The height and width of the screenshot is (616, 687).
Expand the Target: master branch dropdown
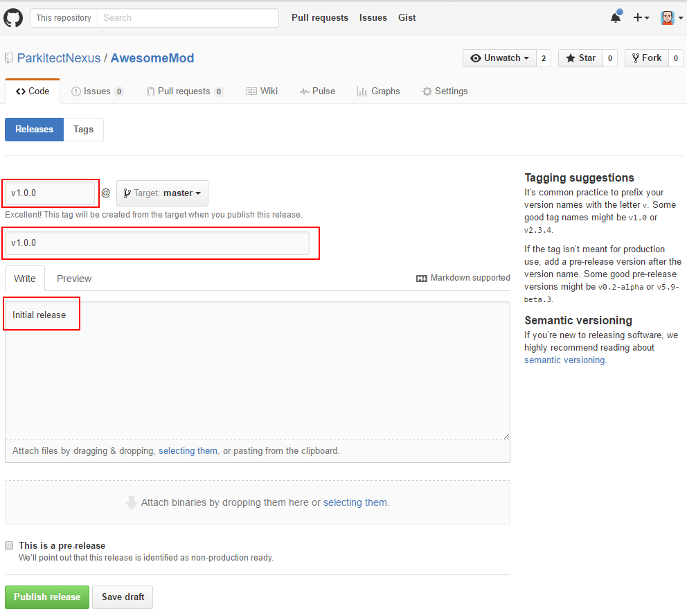(x=162, y=193)
